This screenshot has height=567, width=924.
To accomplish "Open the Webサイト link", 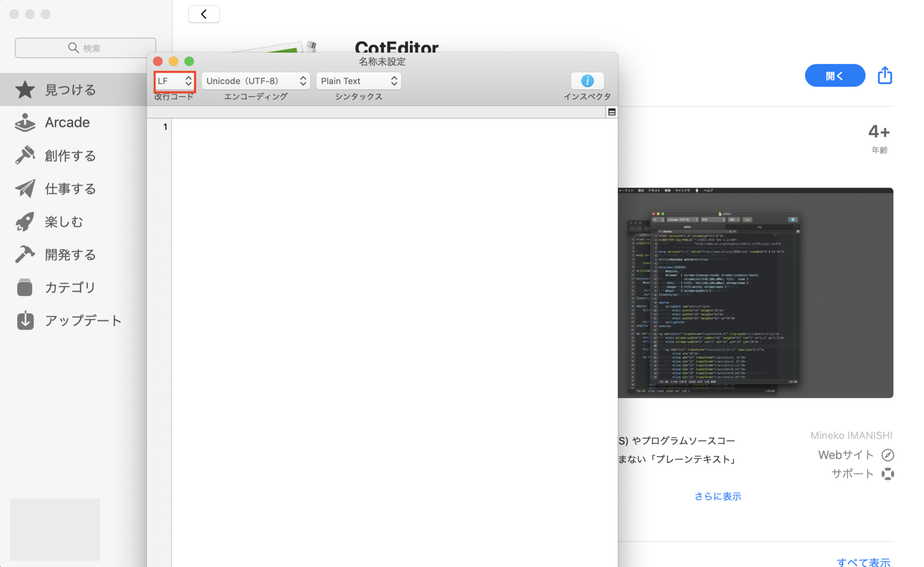I will [846, 455].
